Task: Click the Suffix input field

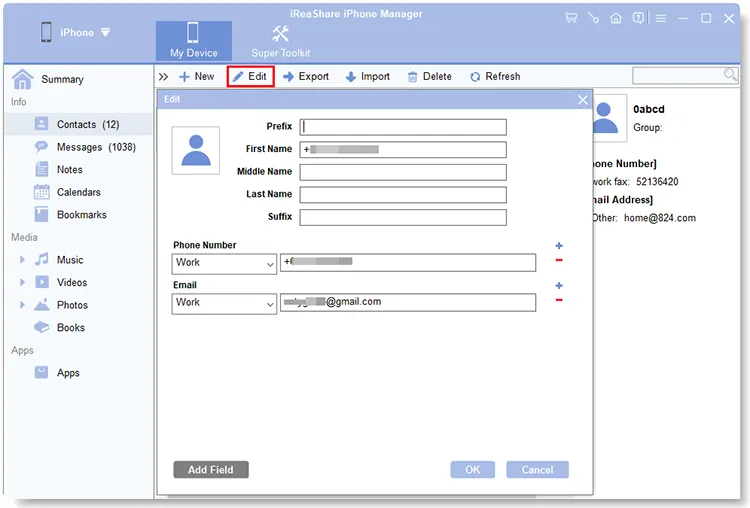Action: coord(403,217)
